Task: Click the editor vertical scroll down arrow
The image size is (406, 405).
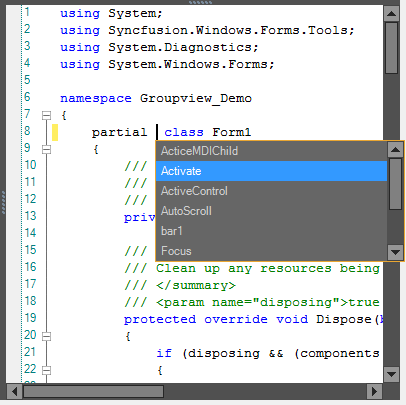Action: [391, 374]
